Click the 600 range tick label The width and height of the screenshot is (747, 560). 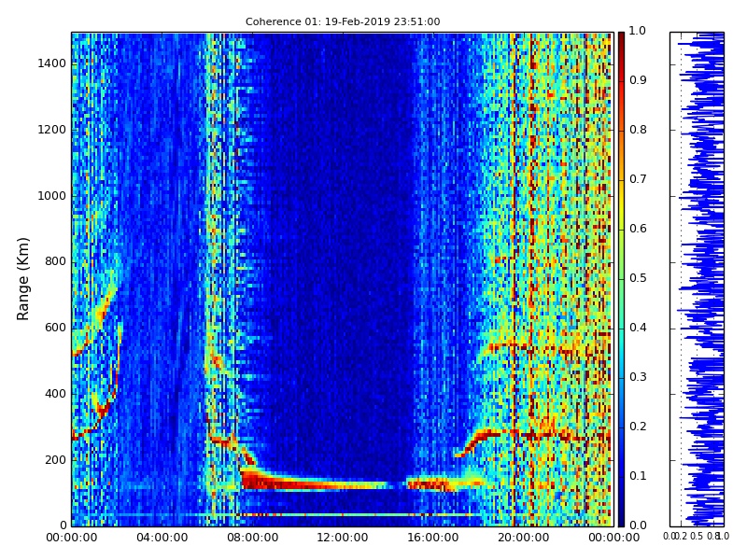(x=55, y=328)
